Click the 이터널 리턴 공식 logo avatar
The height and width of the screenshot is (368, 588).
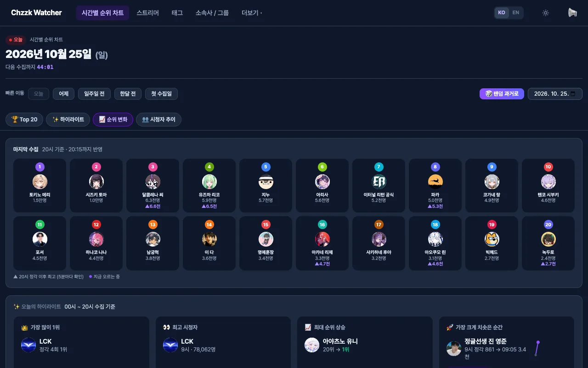[379, 182]
